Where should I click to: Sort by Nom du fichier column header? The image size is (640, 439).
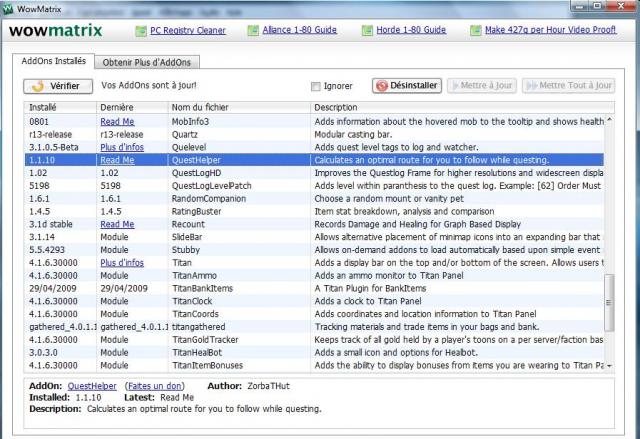[239, 107]
